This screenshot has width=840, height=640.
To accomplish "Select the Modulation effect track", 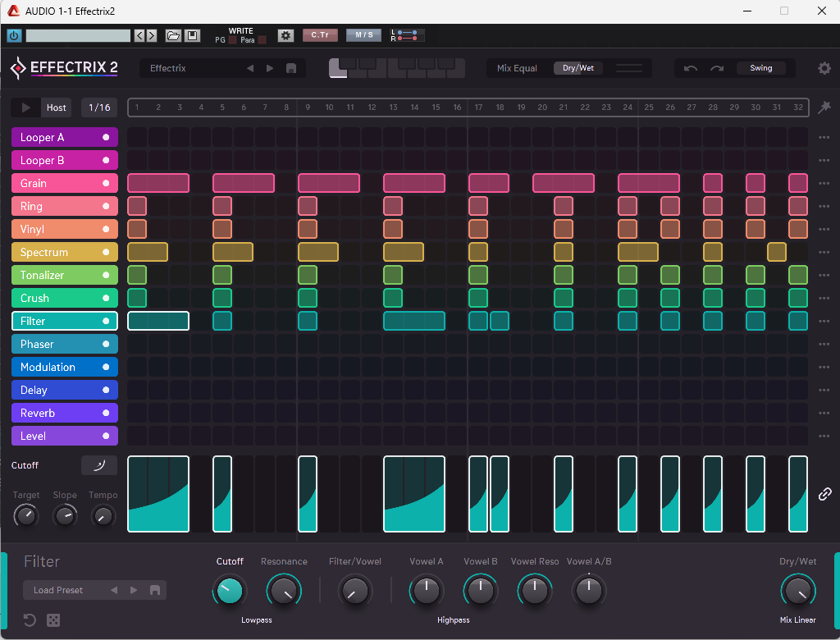I will [x=65, y=367].
